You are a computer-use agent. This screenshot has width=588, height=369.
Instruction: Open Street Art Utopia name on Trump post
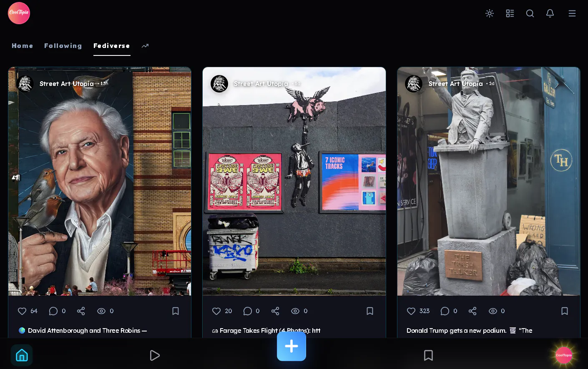coord(456,84)
